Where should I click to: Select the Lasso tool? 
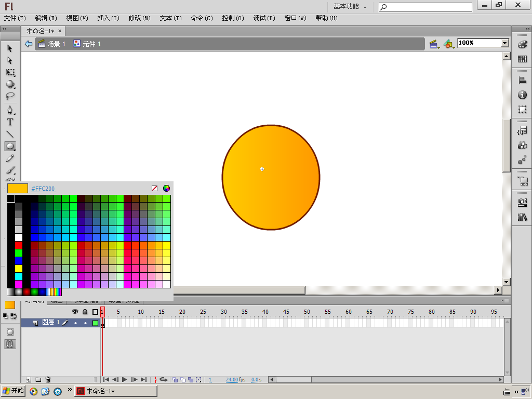(x=10, y=96)
